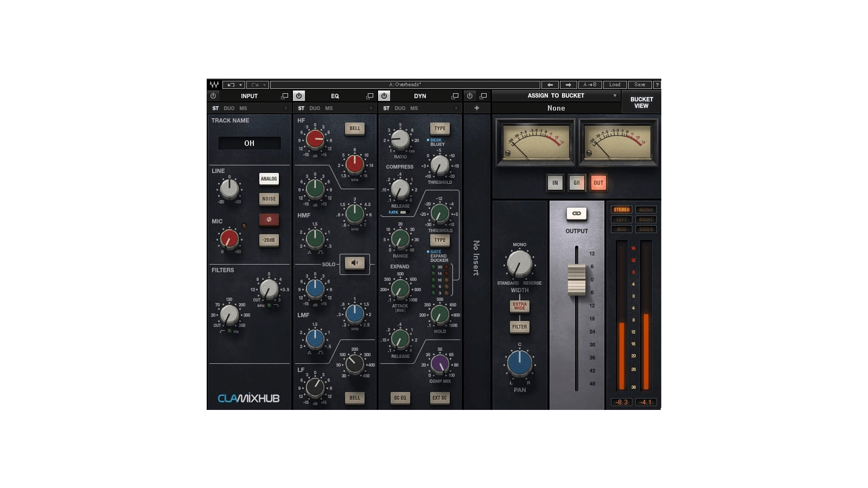Set VU meter to OUT
This screenshot has height=488, width=868.
(598, 183)
